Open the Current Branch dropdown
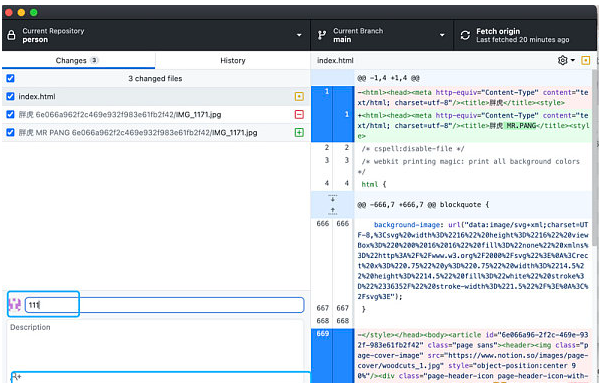599x383 pixels. pyautogui.click(x=382, y=35)
